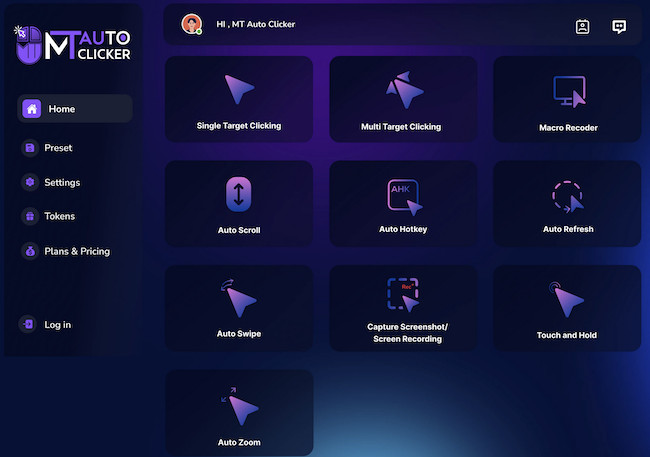The height and width of the screenshot is (457, 650).
Task: Open the Auto Scroll label
Action: (239, 230)
